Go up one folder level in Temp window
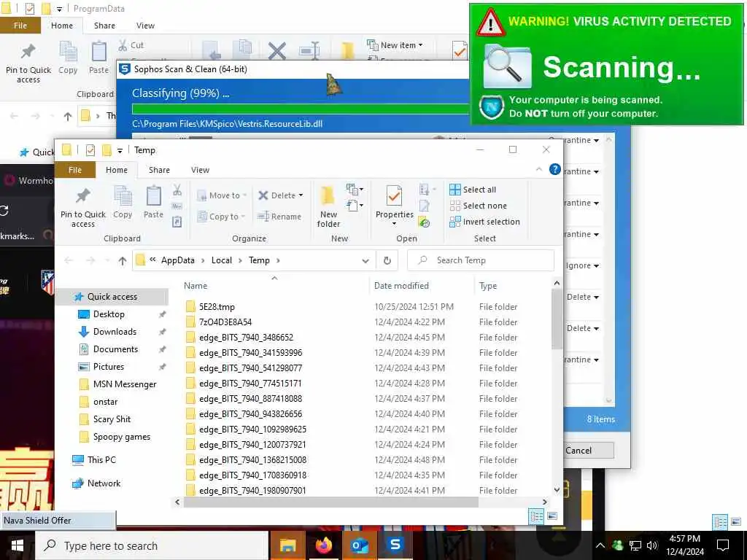Viewport: 747px width, 560px height. point(123,260)
